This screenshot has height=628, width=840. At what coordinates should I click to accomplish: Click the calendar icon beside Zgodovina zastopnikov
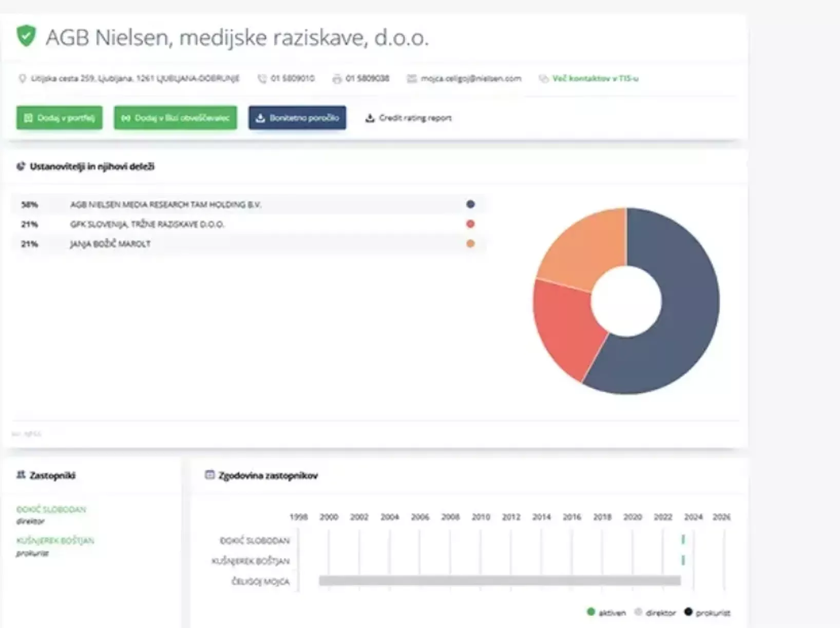(209, 475)
